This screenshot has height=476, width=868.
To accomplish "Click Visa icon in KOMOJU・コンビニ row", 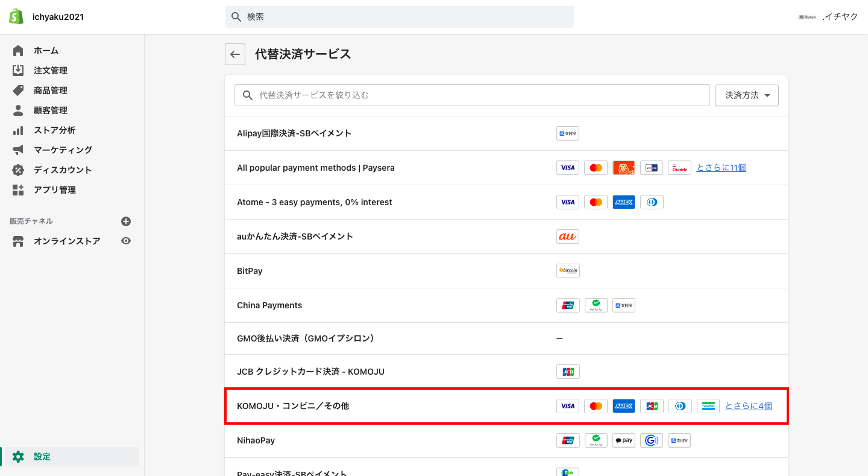I will 568,406.
